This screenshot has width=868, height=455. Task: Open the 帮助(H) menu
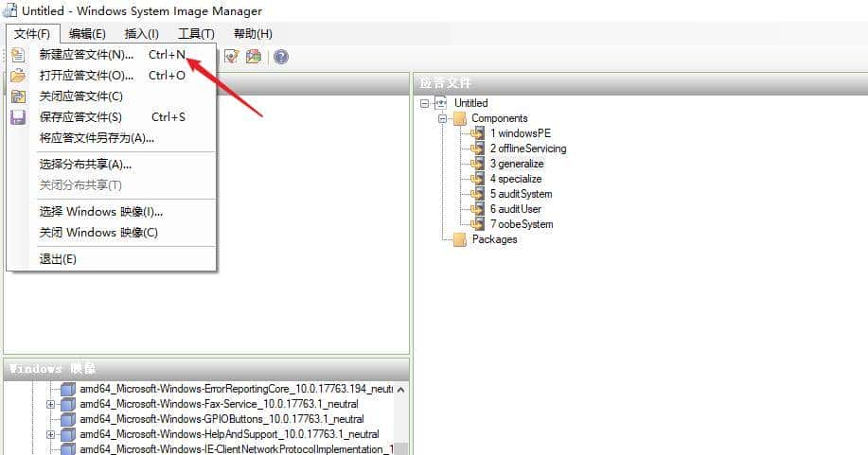point(253,34)
